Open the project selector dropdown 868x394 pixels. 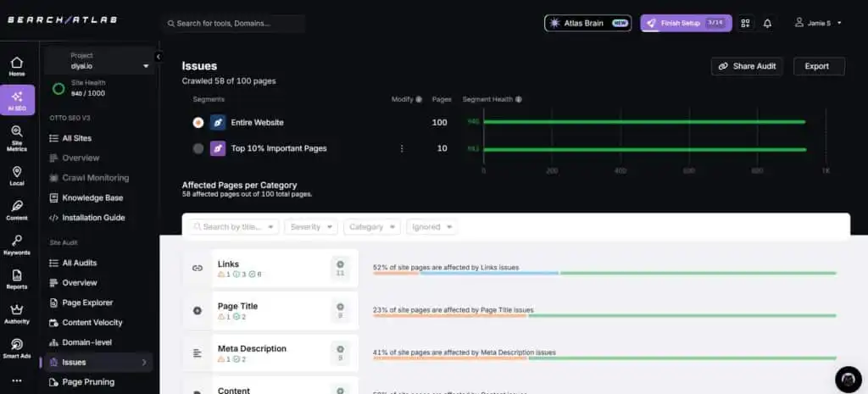click(x=100, y=60)
